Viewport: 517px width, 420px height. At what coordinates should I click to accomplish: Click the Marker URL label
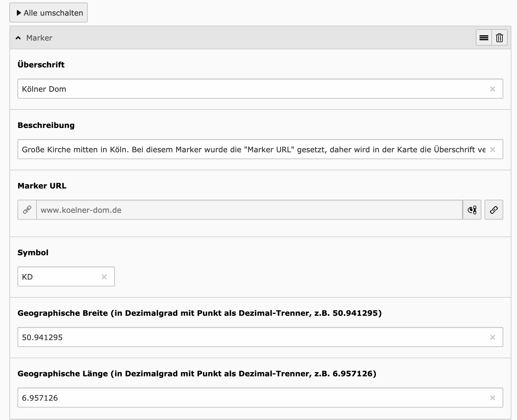click(42, 186)
